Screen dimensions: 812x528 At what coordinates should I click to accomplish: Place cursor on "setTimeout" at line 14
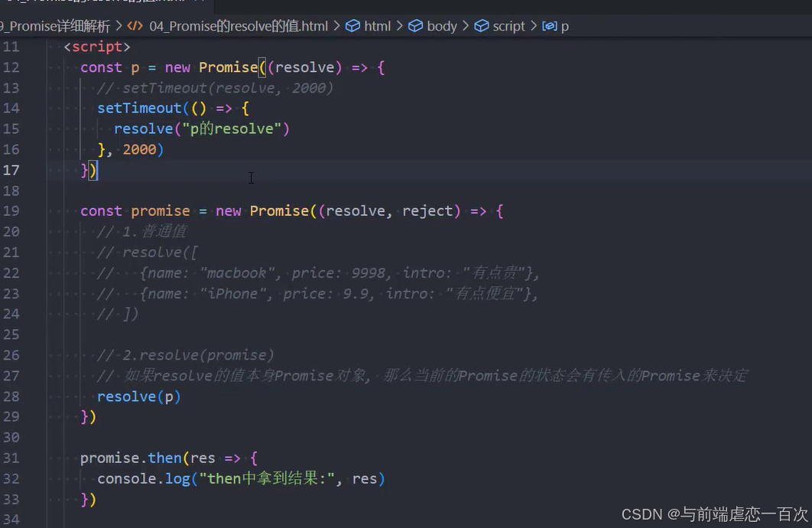pyautogui.click(x=139, y=108)
